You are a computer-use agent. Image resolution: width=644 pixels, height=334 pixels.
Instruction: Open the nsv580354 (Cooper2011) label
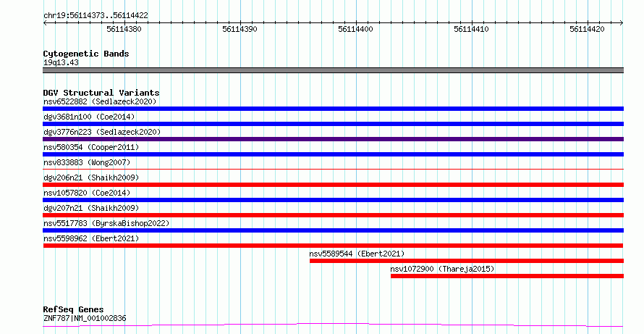pyautogui.click(x=91, y=147)
